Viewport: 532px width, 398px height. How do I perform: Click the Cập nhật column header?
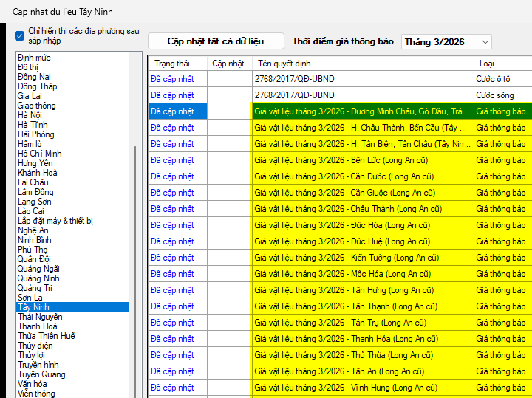(x=228, y=64)
